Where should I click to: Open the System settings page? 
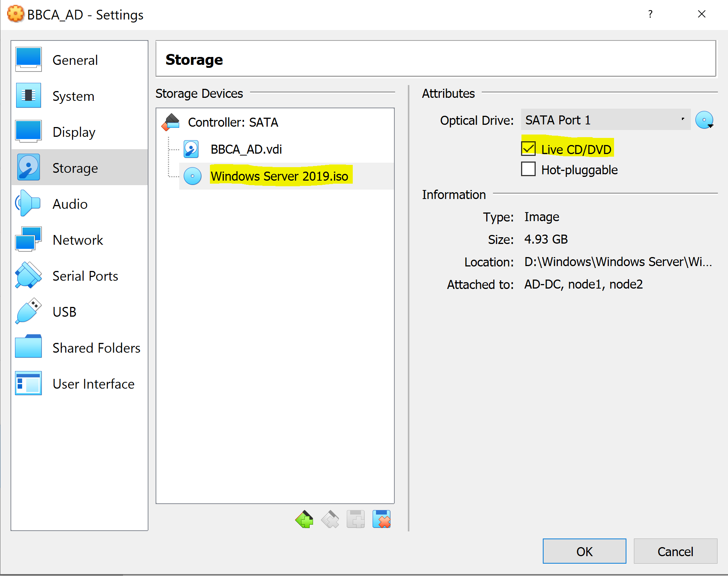click(79, 96)
